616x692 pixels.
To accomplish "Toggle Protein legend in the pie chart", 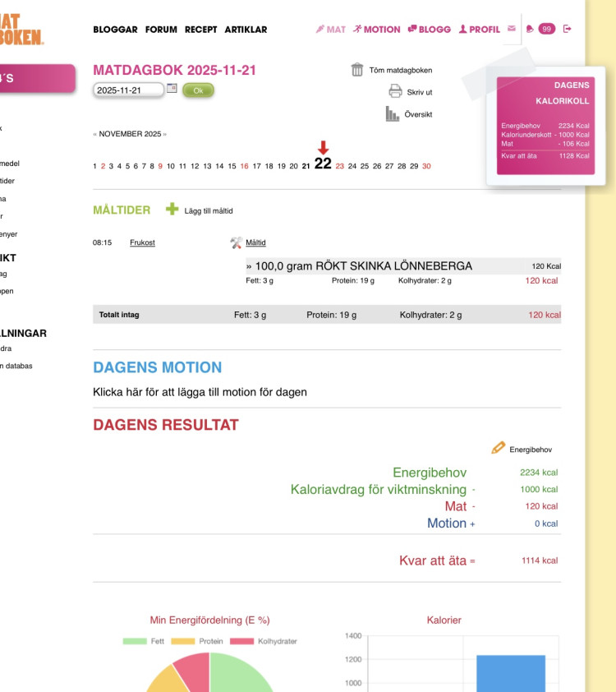I will [197, 641].
